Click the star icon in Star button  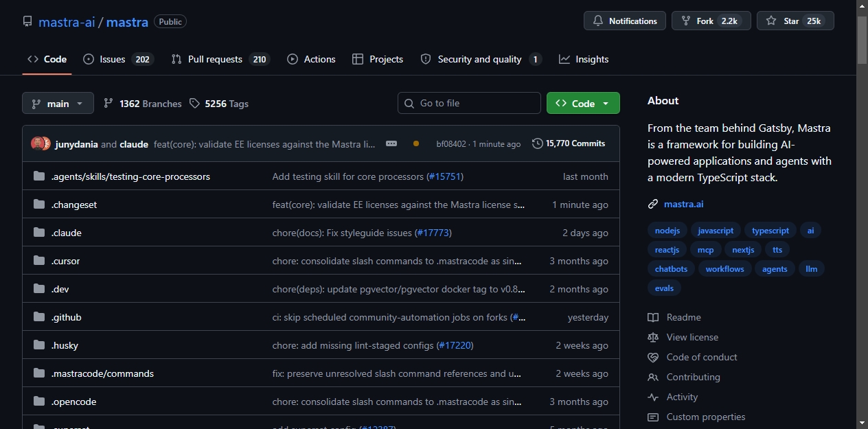coord(771,21)
